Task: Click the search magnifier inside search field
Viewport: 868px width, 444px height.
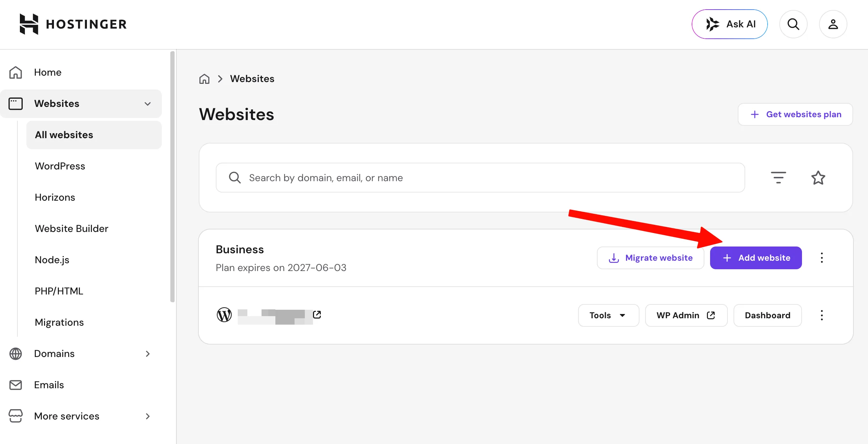Action: 235,178
